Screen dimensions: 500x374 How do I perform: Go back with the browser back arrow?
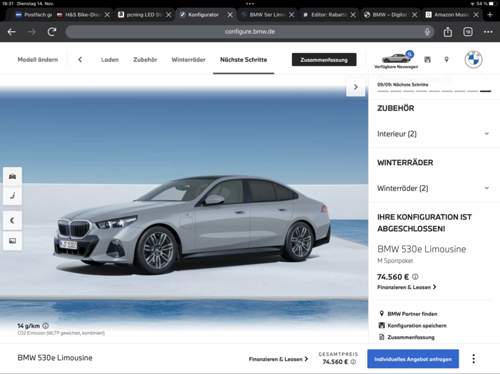click(12, 32)
